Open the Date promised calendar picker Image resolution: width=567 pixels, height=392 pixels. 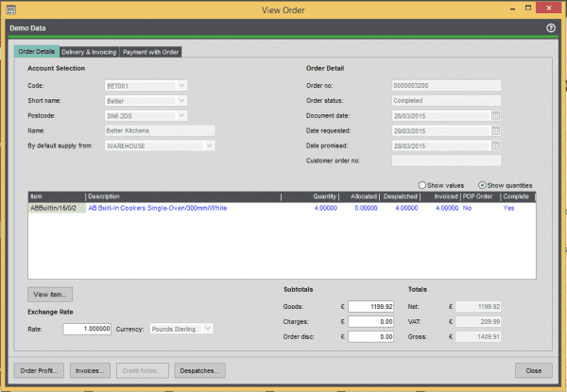(496, 145)
